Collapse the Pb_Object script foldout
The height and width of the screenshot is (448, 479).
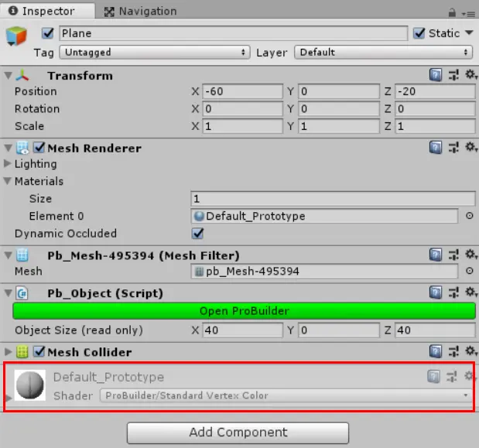pyautogui.click(x=9, y=293)
